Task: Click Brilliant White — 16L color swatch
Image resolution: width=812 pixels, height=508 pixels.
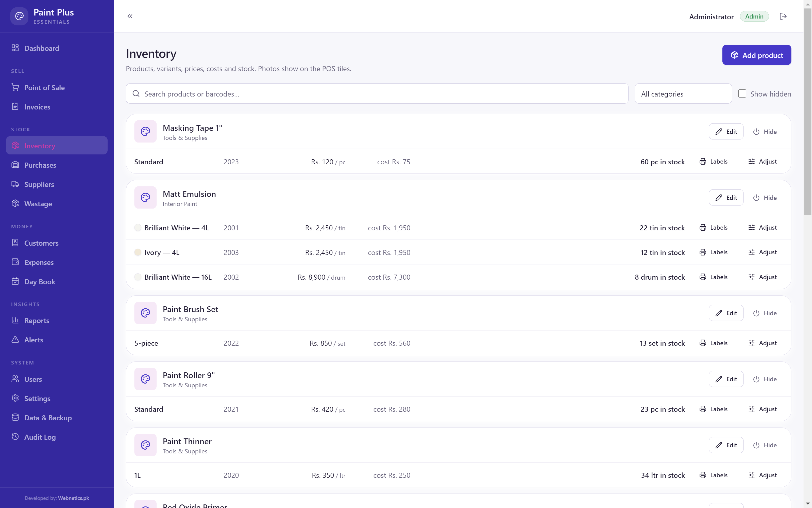Action: click(x=138, y=277)
